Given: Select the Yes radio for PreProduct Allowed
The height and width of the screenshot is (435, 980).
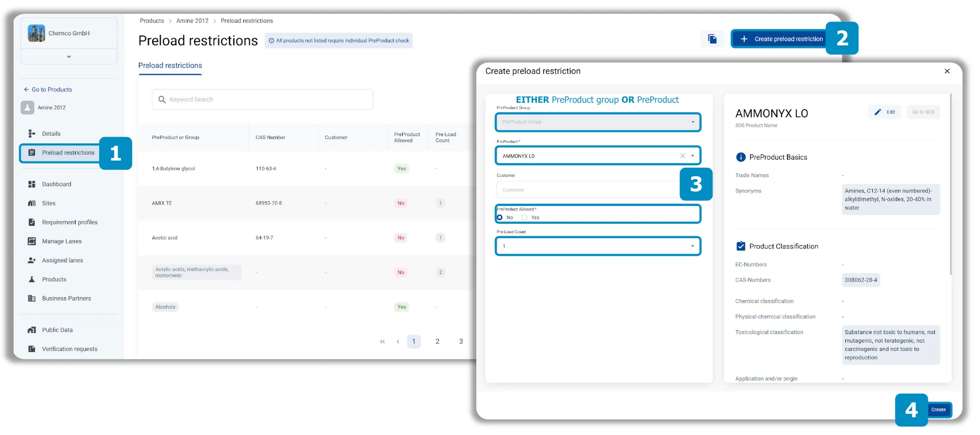Looking at the screenshot, I should pos(524,217).
